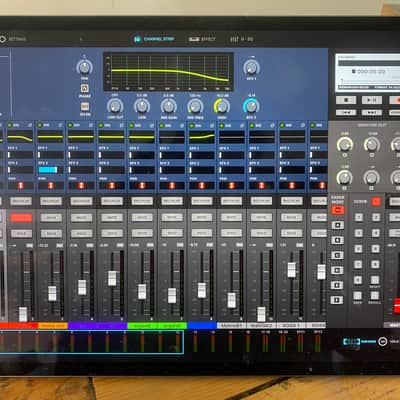Click the LOW CUT knob
The height and width of the screenshot is (400, 400).
tap(115, 107)
